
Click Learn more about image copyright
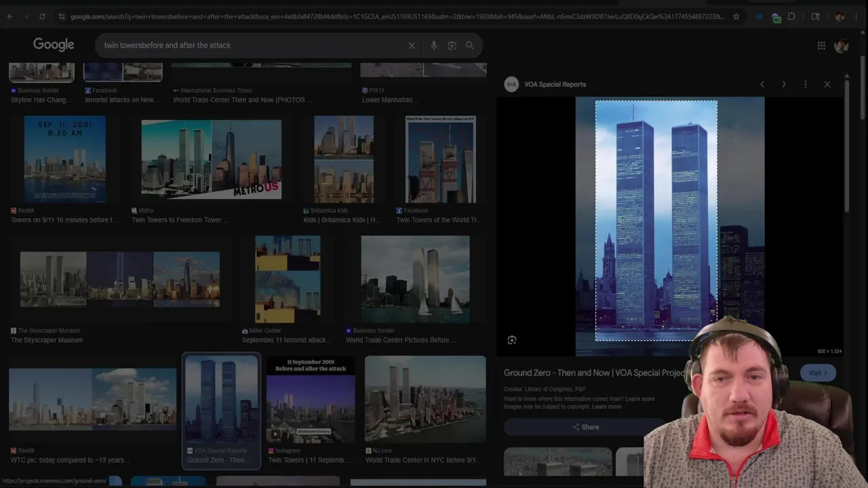[606, 407]
